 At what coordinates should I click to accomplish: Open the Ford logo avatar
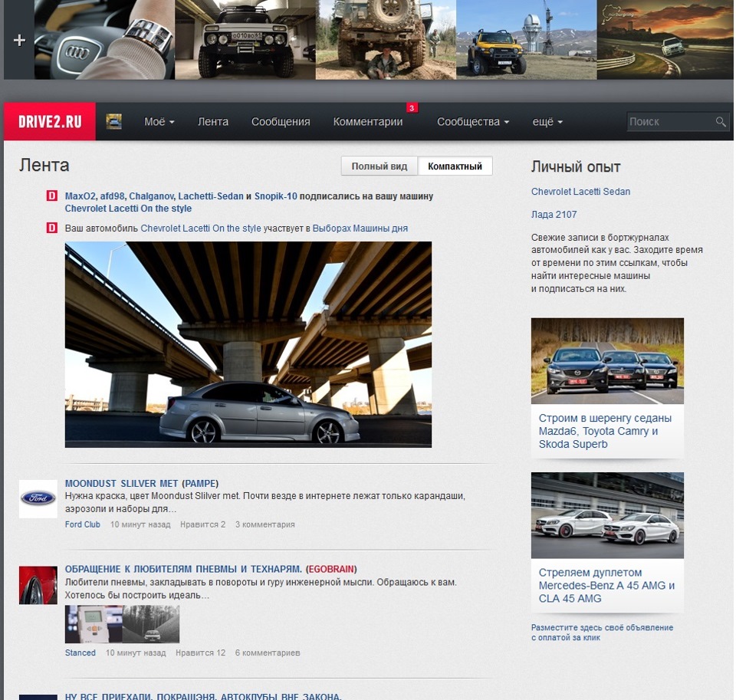coord(38,498)
